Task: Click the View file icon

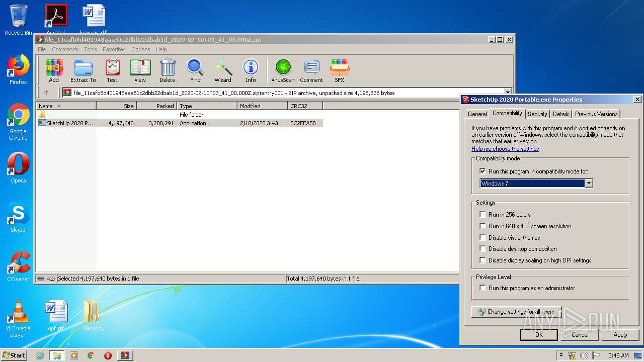Action: (140, 71)
